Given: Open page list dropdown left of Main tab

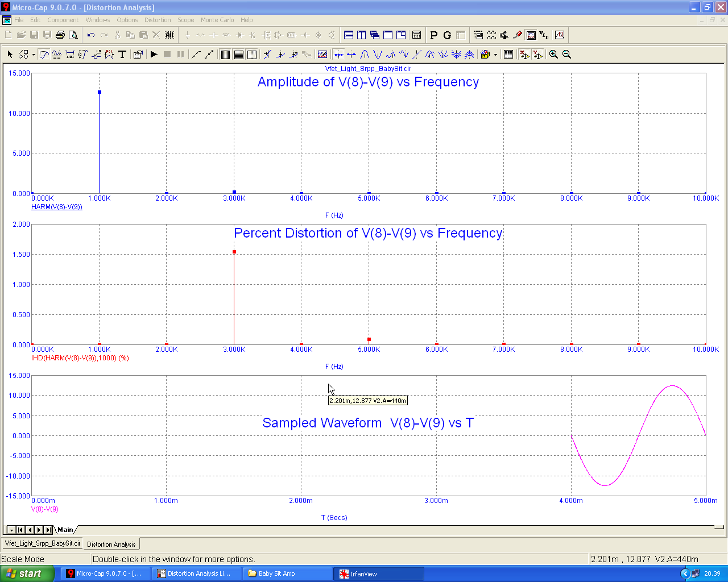Looking at the screenshot, I should click(11, 530).
